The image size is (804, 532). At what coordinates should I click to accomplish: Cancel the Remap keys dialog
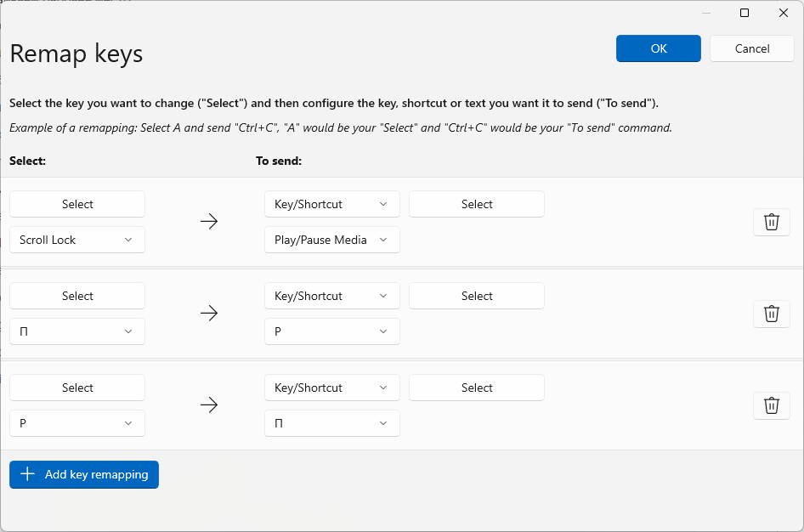pyautogui.click(x=751, y=48)
